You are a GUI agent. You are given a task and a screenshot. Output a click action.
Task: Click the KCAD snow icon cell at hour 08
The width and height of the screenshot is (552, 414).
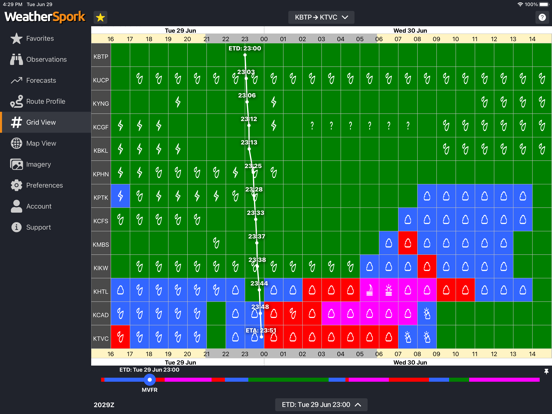[427, 314]
